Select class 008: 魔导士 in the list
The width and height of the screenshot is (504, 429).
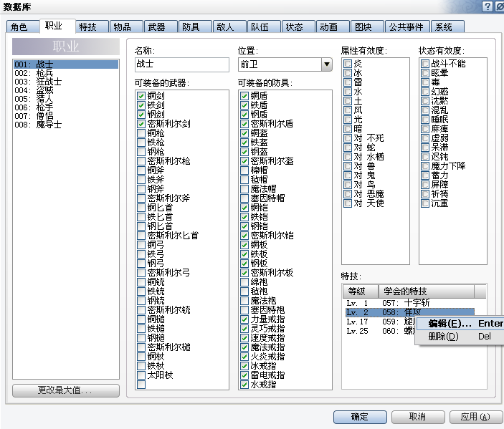click(66, 125)
